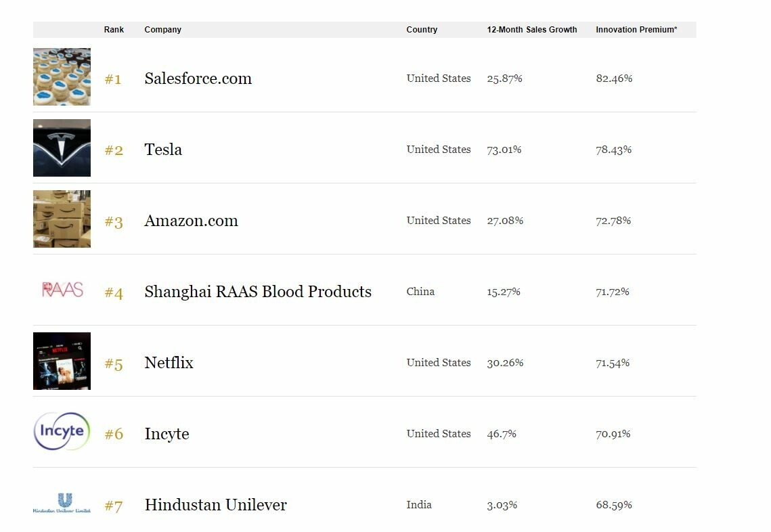Click the RAAS company logo
The height and width of the screenshot is (532, 771).
coord(62,290)
